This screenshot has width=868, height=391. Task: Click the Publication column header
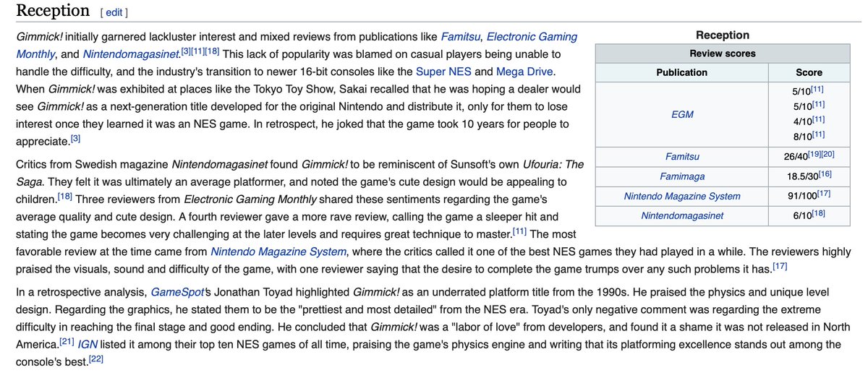(681, 72)
